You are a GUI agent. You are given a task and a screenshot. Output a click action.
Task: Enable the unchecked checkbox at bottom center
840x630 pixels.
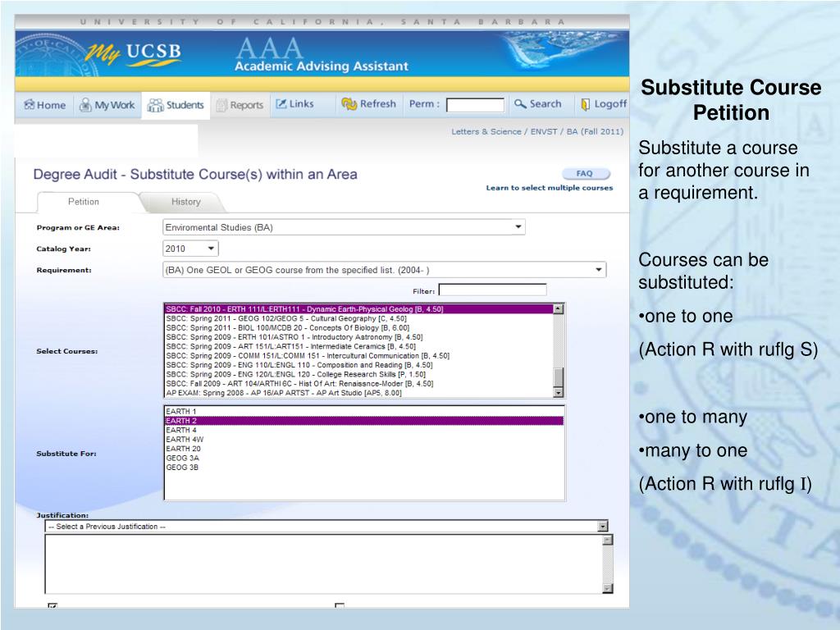click(x=339, y=608)
